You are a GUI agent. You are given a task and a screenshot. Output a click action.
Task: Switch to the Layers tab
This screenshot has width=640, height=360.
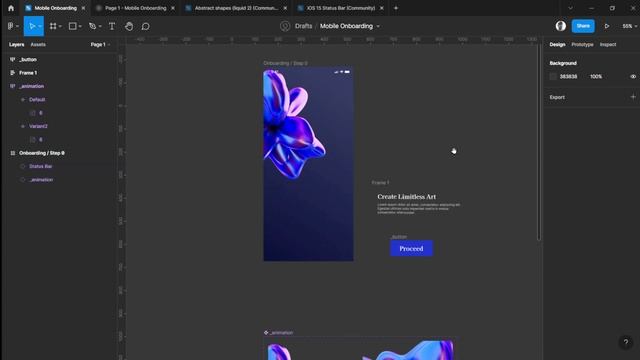pyautogui.click(x=16, y=44)
